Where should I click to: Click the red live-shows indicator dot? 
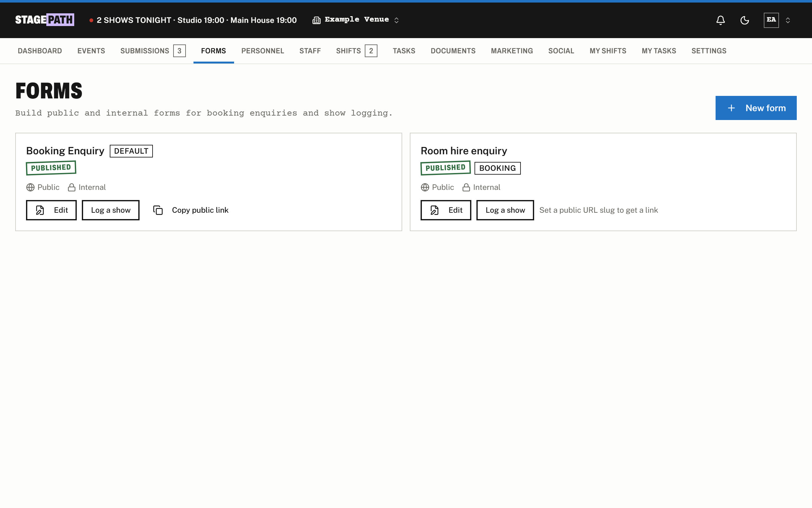[x=91, y=20]
